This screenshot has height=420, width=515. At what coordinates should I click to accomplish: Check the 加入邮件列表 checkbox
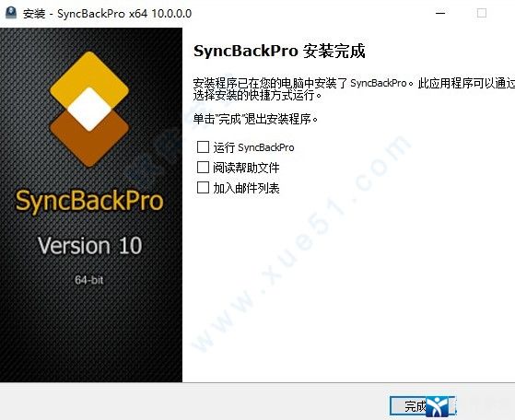point(203,188)
